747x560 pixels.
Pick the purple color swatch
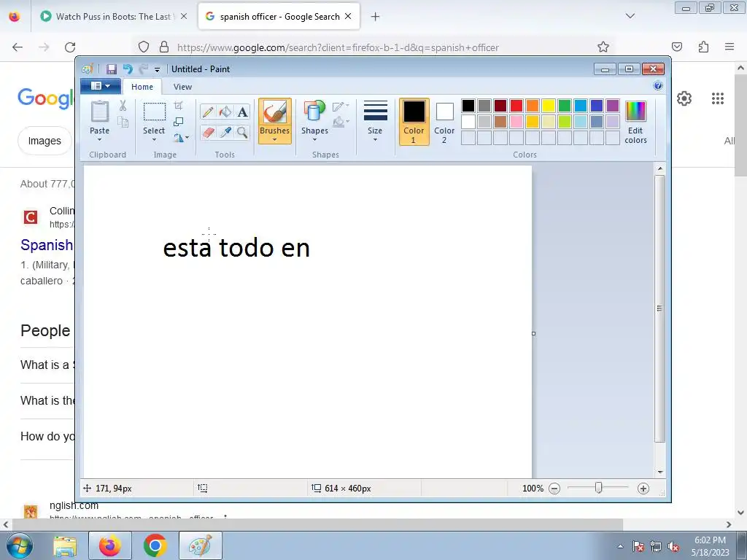(613, 106)
